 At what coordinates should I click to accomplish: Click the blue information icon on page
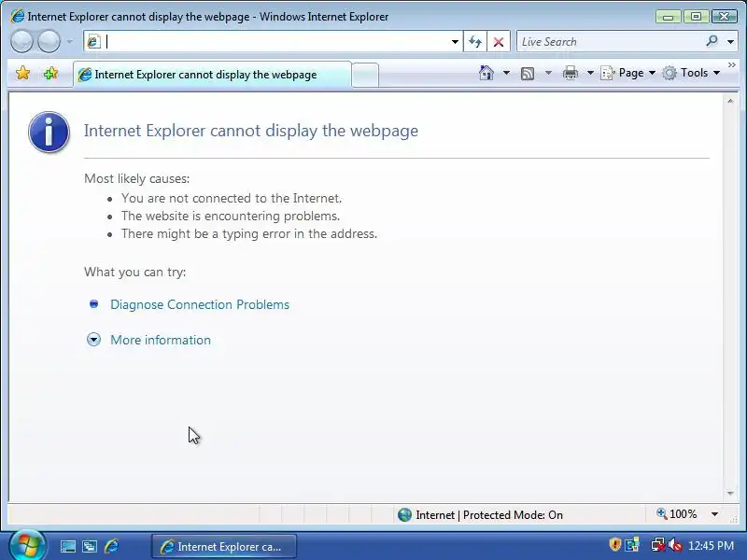pyautogui.click(x=49, y=132)
